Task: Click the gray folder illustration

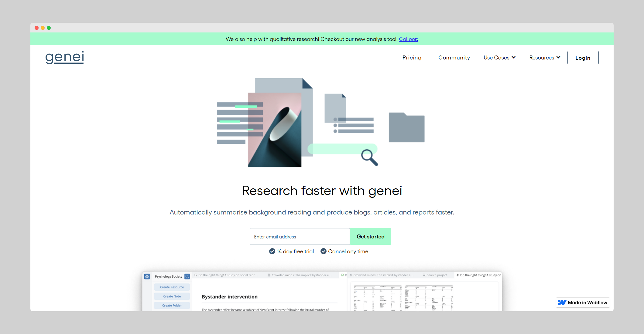Action: (x=406, y=127)
